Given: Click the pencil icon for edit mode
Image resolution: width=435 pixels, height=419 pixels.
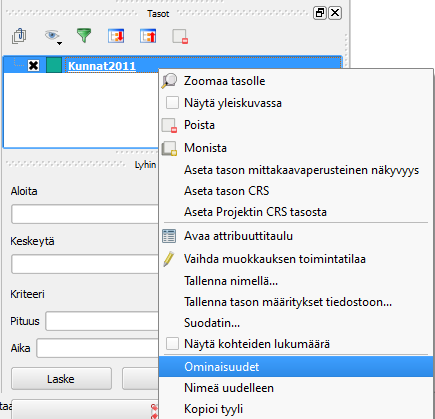Looking at the screenshot, I should (x=169, y=259).
